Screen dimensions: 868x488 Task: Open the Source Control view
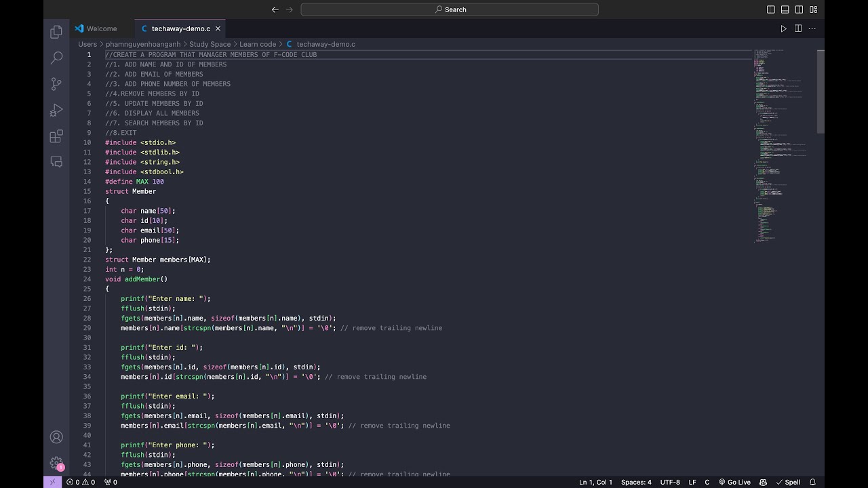coord(56,84)
